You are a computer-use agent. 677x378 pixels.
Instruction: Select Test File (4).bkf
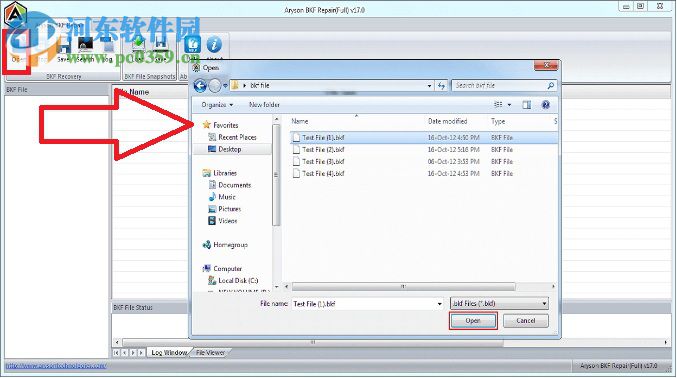323,174
